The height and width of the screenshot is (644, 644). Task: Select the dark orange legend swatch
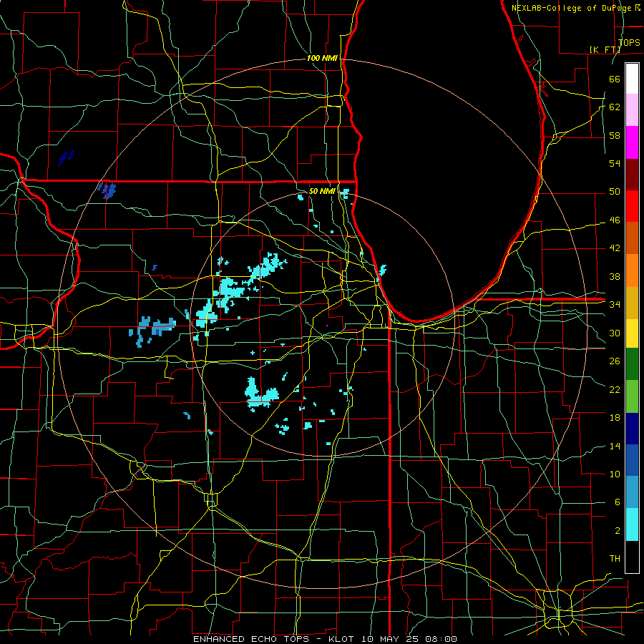[x=632, y=238]
